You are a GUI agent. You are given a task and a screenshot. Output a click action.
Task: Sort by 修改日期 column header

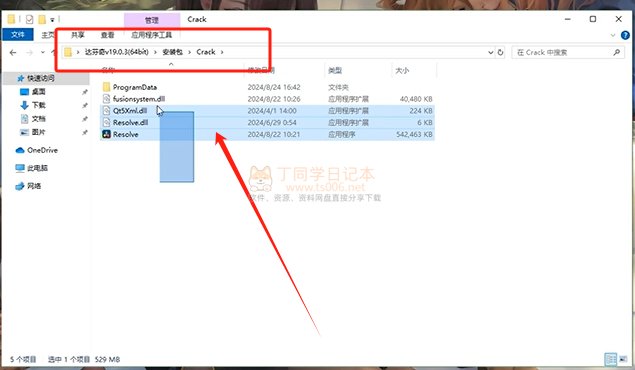[261, 70]
